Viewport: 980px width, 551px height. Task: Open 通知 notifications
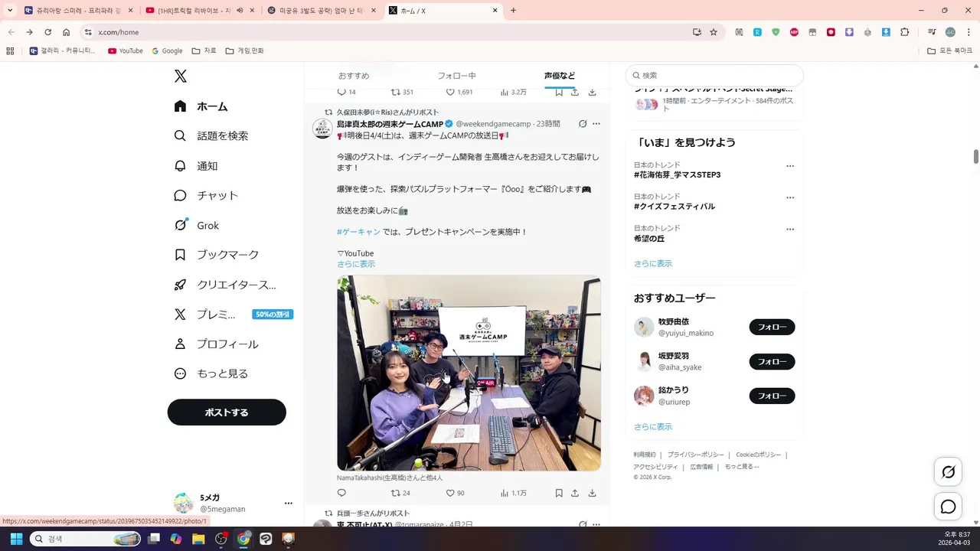[x=196, y=165]
